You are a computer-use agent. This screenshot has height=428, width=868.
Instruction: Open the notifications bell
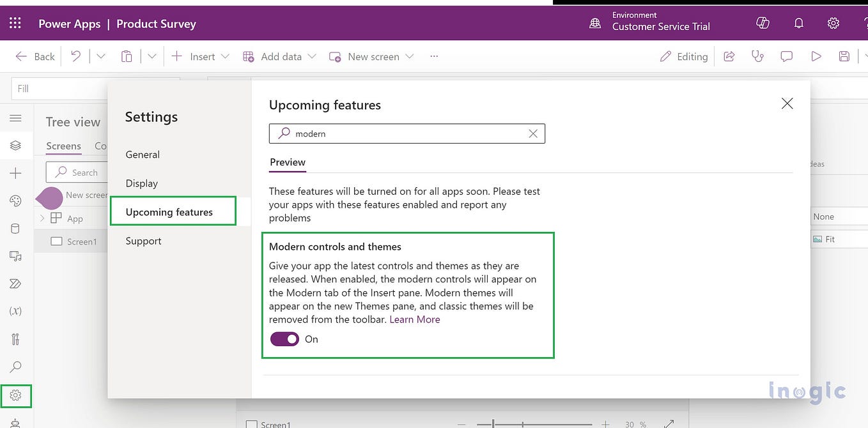[x=799, y=24]
